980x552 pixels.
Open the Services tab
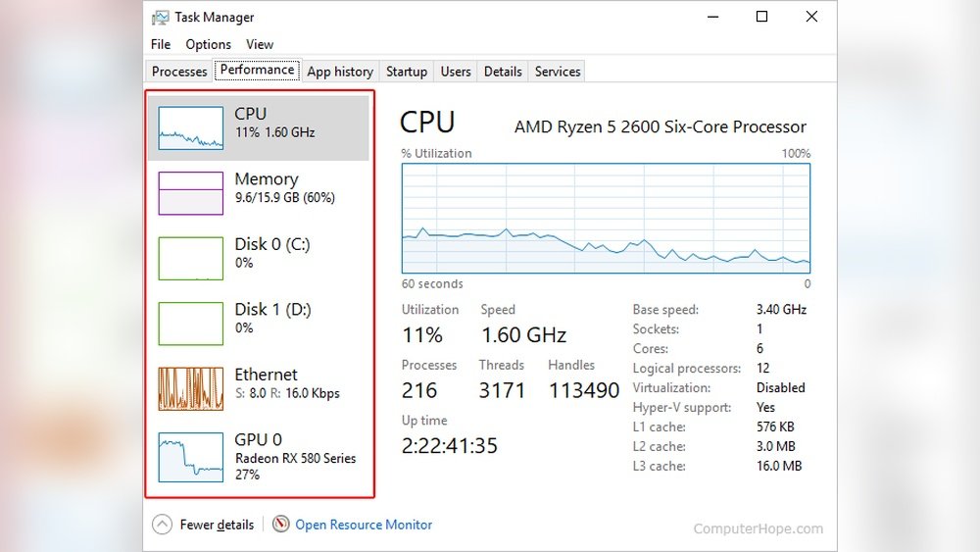coord(558,72)
